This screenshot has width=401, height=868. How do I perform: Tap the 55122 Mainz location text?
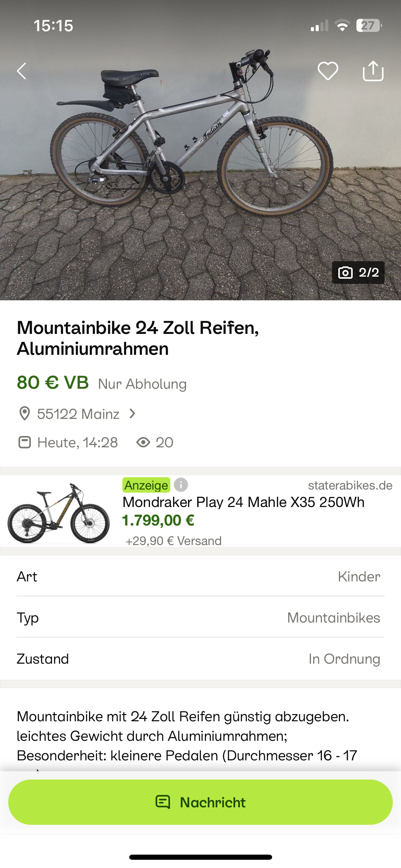point(78,414)
